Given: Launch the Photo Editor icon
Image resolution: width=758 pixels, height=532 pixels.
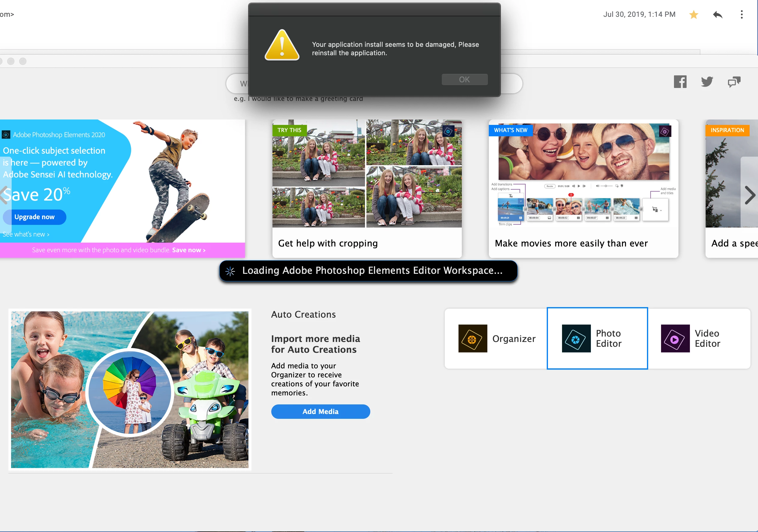Looking at the screenshot, I should pyautogui.click(x=576, y=338).
